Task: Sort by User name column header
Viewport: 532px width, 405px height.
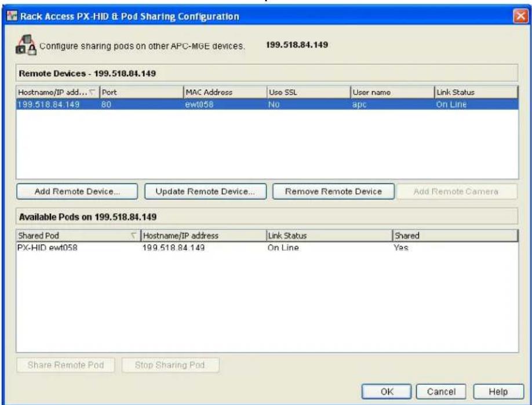Action: (392, 92)
